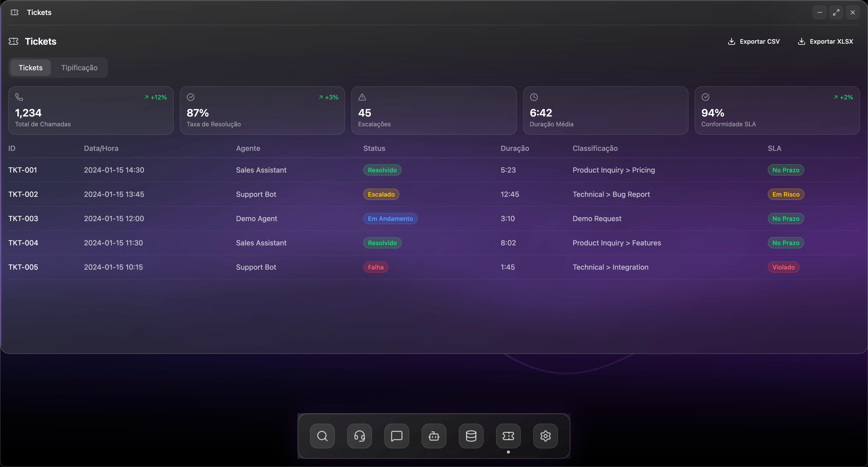Image resolution: width=868 pixels, height=467 pixels.
Task: Select the Tickets tab
Action: (x=30, y=68)
